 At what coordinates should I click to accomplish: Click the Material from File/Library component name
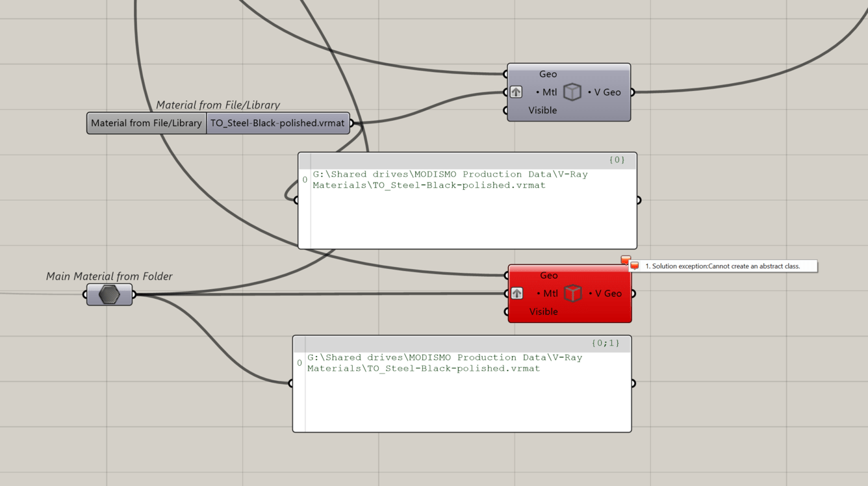click(x=146, y=123)
